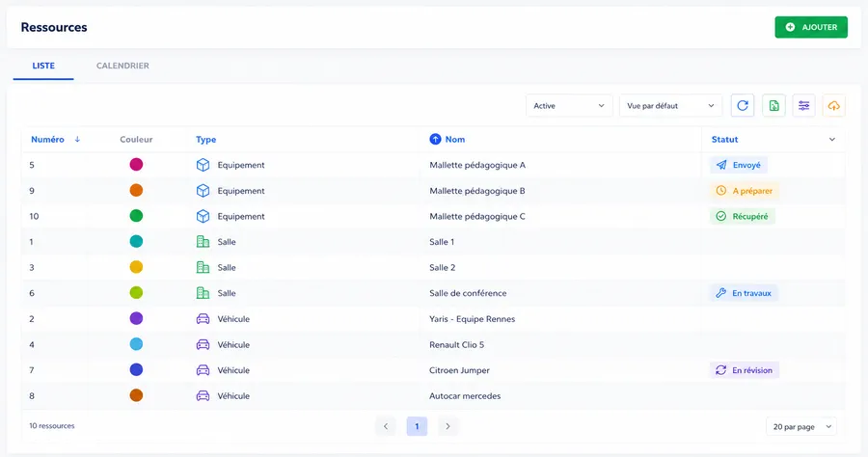Select page 1 in pagination
The height and width of the screenshot is (457, 868).
tap(417, 426)
